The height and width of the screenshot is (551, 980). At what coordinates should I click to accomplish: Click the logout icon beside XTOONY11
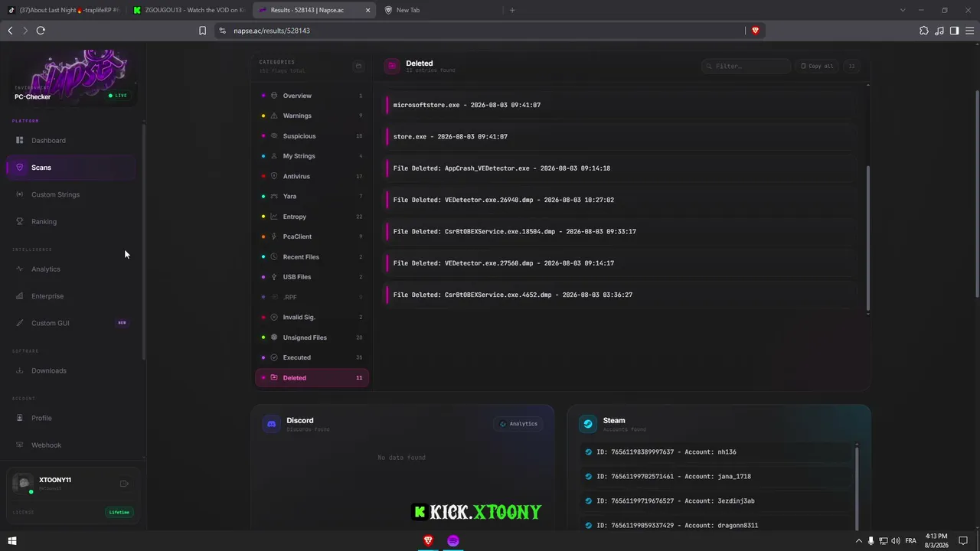124,484
